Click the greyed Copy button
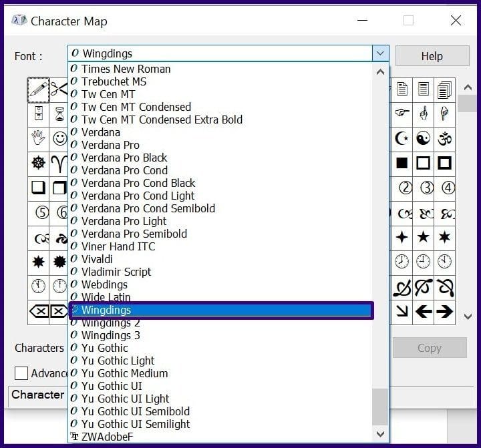Image resolution: width=481 pixels, height=448 pixels. [430, 348]
